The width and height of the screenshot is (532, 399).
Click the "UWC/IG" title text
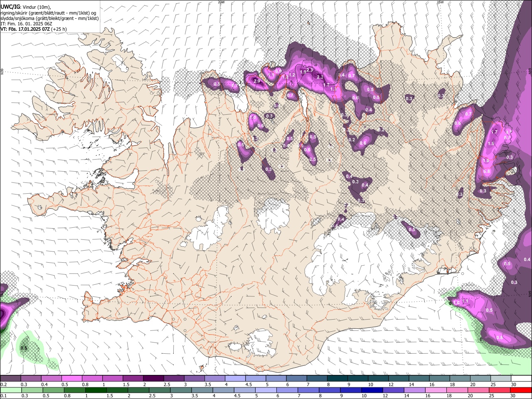[x=10, y=6]
